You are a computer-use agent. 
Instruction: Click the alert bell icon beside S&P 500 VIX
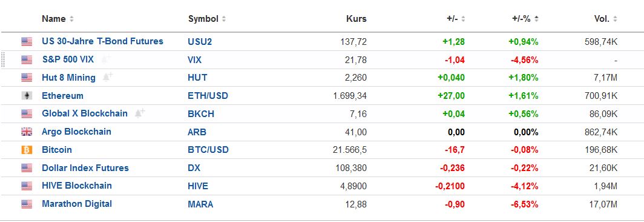pos(106,59)
